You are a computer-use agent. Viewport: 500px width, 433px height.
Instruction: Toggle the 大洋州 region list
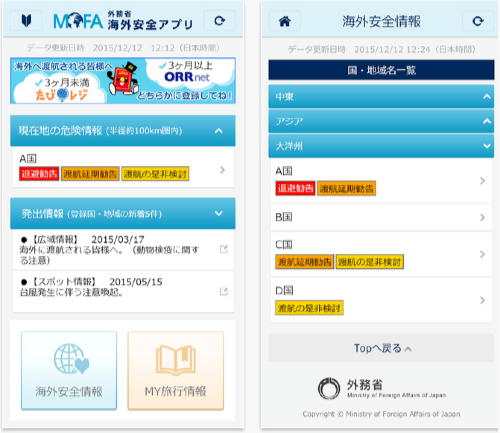pyautogui.click(x=381, y=146)
